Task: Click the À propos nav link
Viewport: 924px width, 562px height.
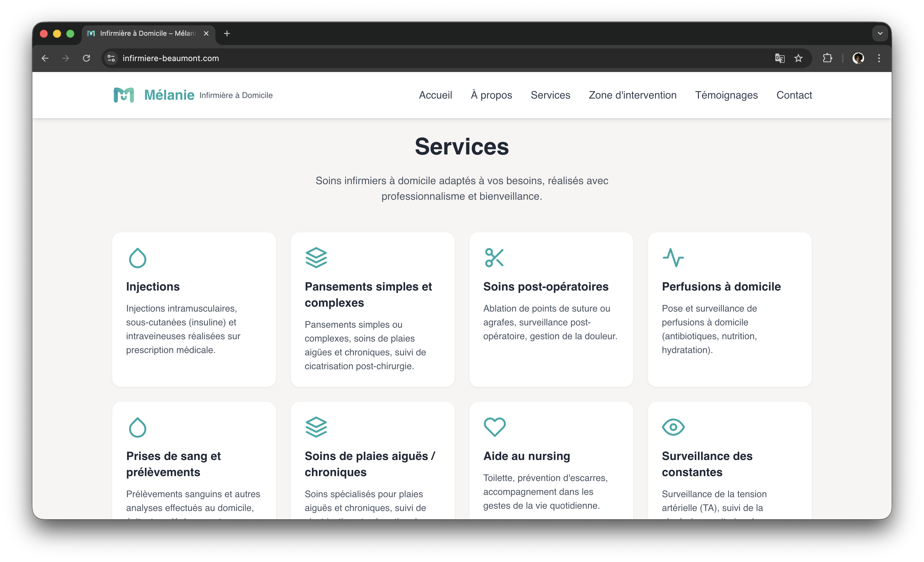Action: pyautogui.click(x=491, y=95)
